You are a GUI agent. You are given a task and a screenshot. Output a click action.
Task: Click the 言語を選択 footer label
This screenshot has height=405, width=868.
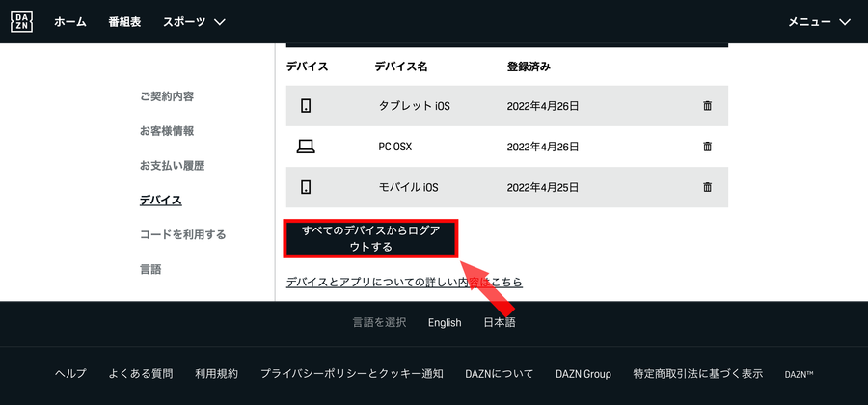point(380,323)
